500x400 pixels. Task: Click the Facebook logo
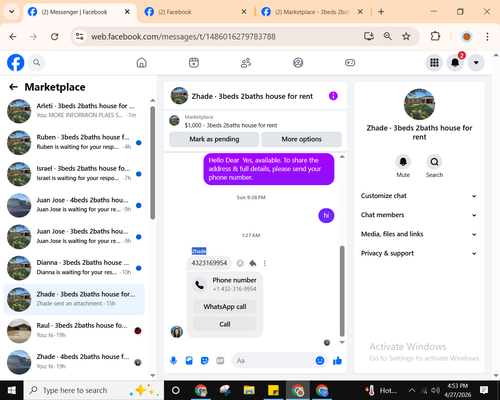click(16, 62)
